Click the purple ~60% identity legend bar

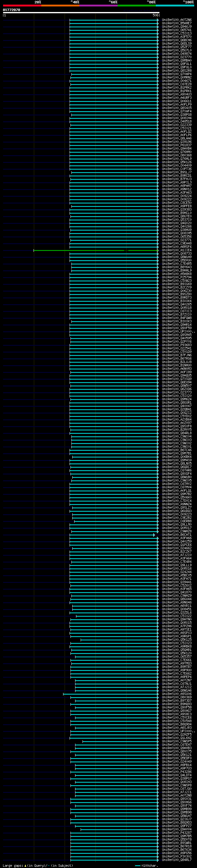(x=99, y=6)
